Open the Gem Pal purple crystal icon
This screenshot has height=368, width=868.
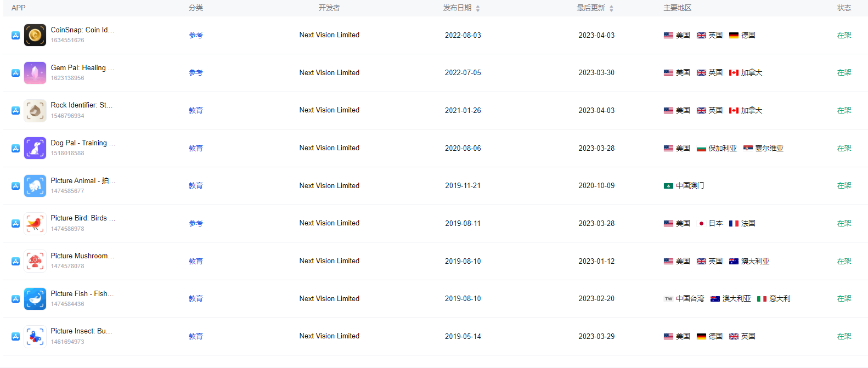coord(35,73)
